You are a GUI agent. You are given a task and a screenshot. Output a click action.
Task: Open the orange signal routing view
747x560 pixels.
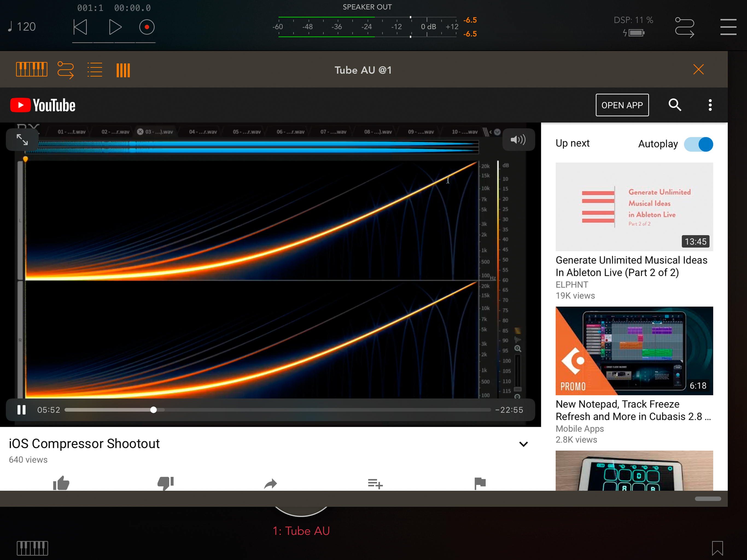pyautogui.click(x=66, y=69)
